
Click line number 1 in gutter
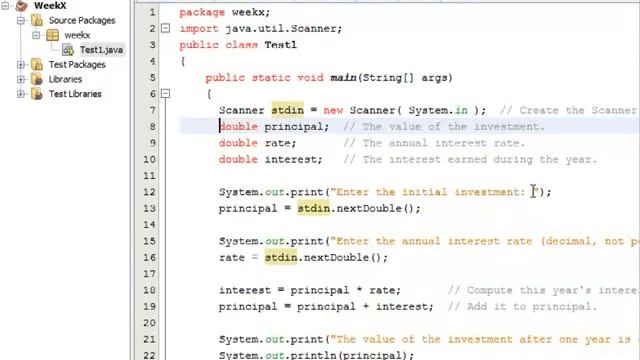[x=152, y=12]
